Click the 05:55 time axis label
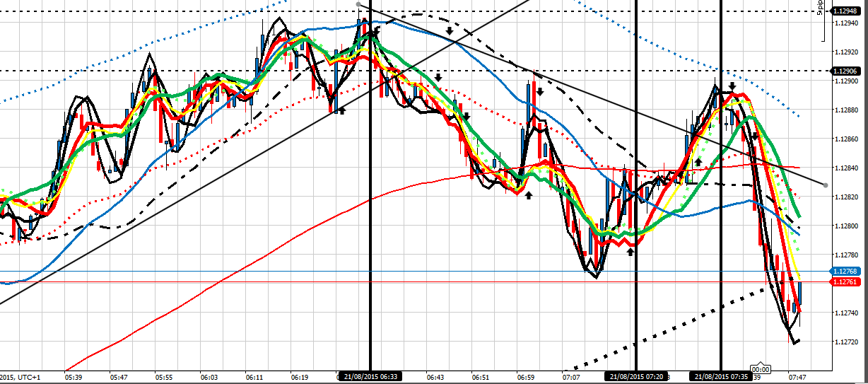868x384 pixels. click(164, 378)
